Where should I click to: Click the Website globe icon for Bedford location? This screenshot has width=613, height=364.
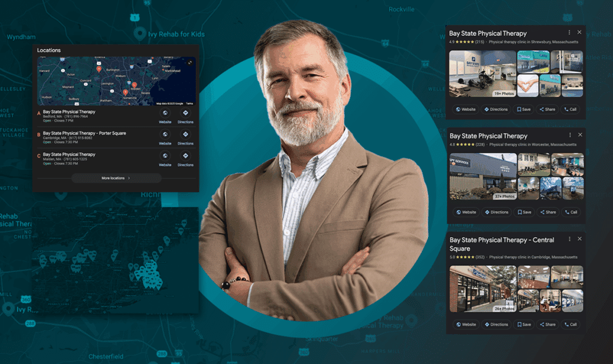click(x=165, y=113)
